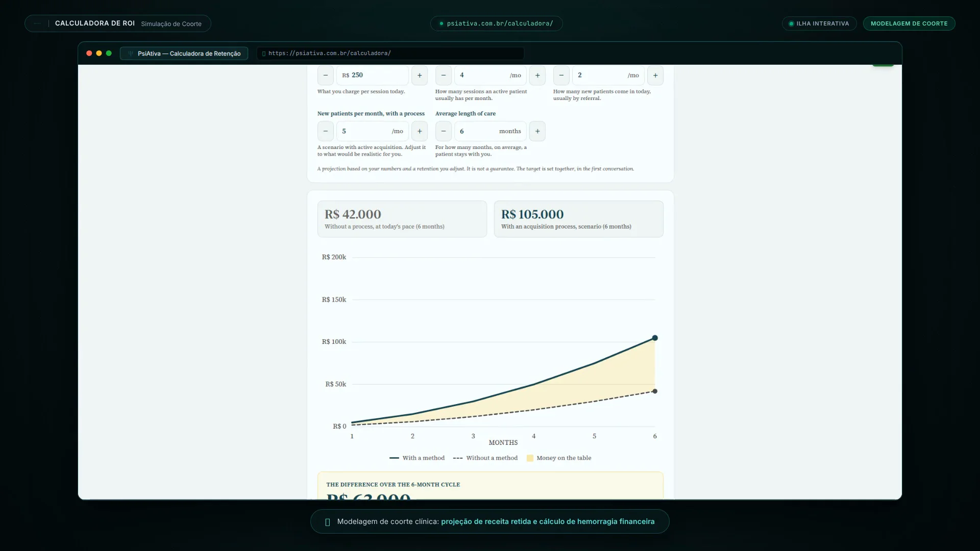Click the psiativa.com.br/calculadora address bar
980x551 pixels.
pyautogui.click(x=390, y=54)
